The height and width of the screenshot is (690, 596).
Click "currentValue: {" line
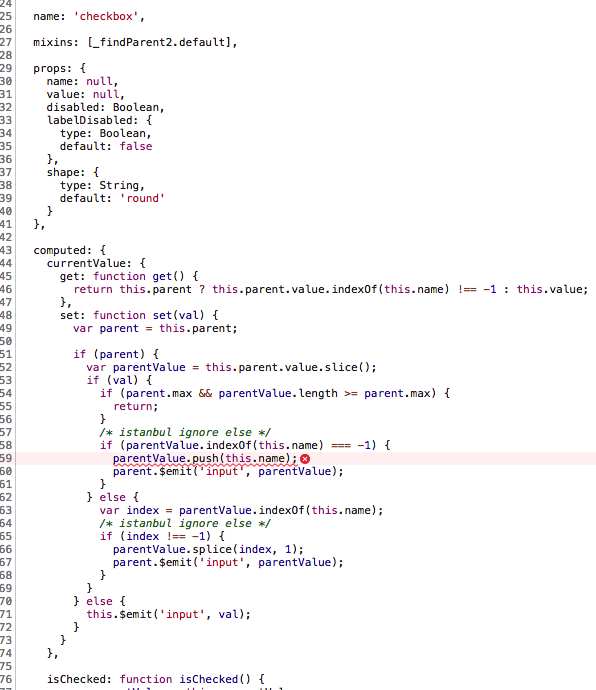point(96,264)
